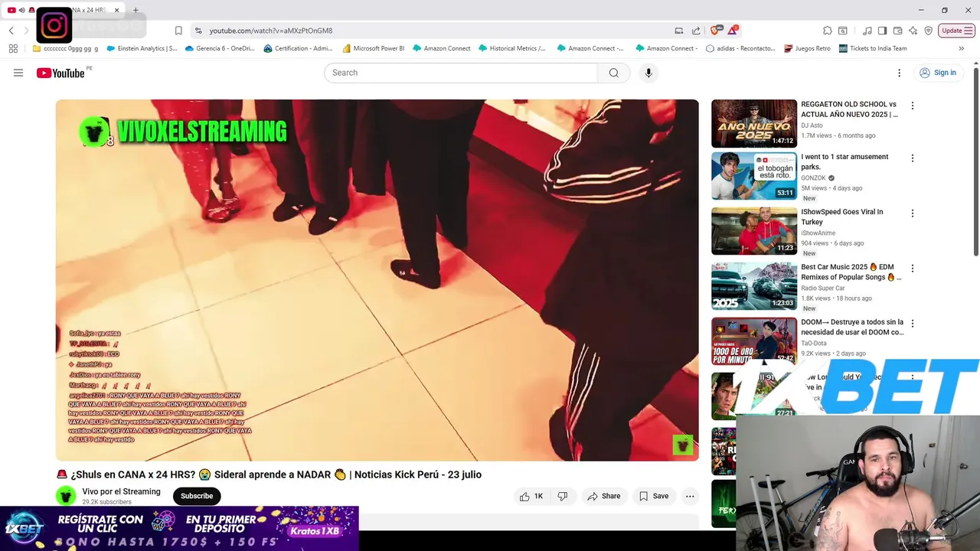This screenshot has width=980, height=551.
Task: Open Brave Rewards triangle icon
Action: [733, 31]
